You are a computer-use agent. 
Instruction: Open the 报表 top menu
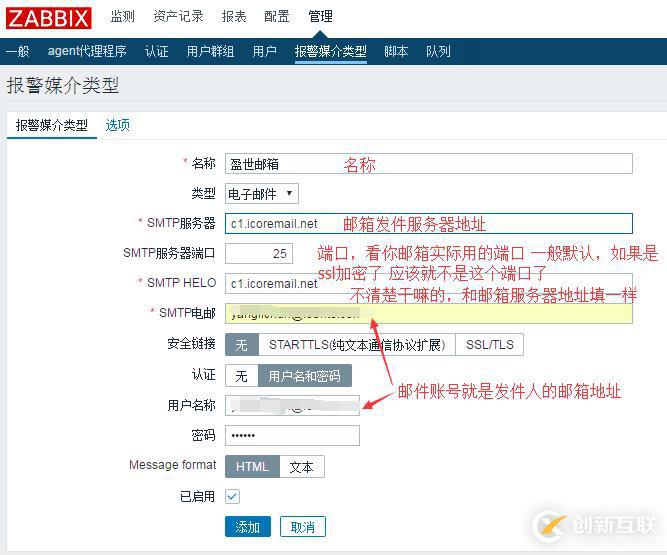point(234,17)
